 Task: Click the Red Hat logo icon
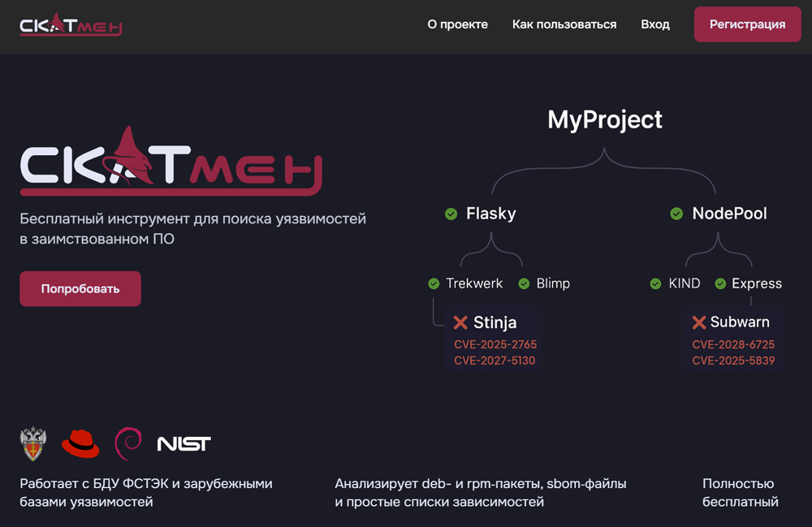80,443
